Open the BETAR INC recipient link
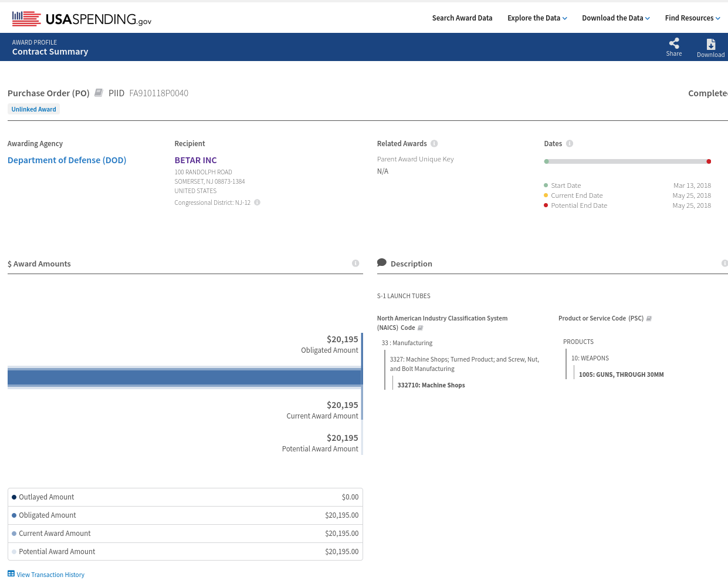Screen dimensions: 728x587 point(196,160)
